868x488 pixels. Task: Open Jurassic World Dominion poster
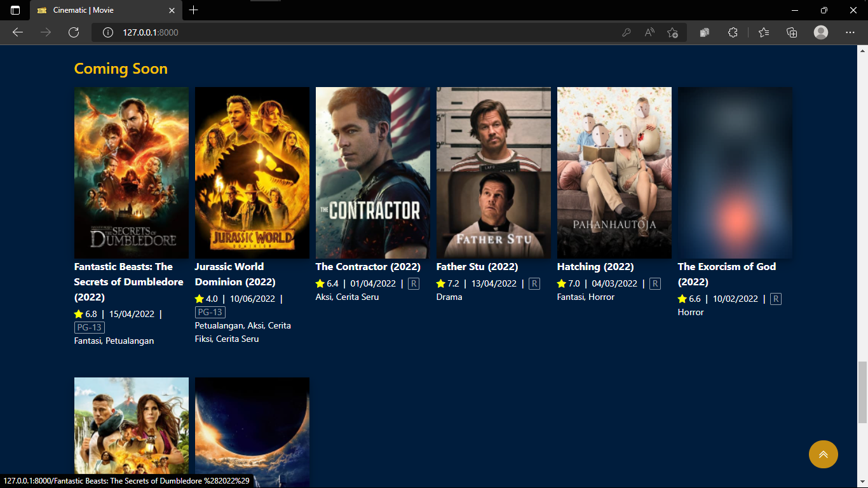[x=252, y=173]
